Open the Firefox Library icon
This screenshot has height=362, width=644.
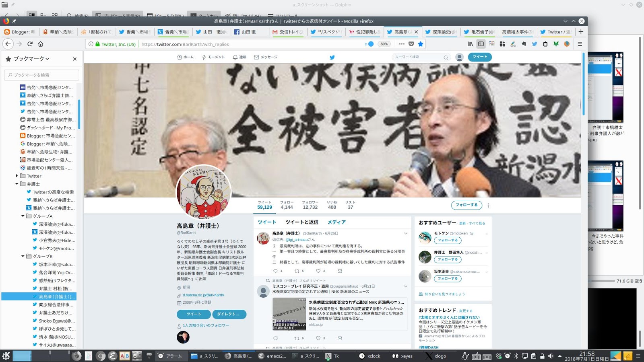coord(470,44)
